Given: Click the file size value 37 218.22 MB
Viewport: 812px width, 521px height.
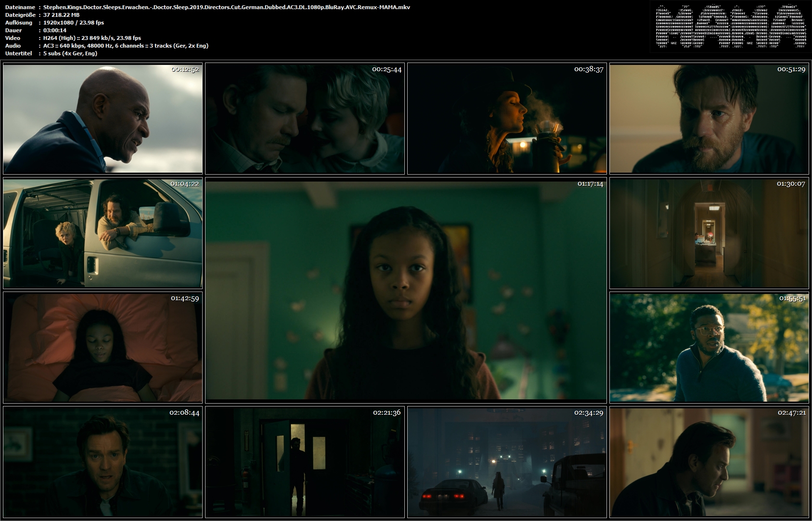Looking at the screenshot, I should tap(61, 15).
